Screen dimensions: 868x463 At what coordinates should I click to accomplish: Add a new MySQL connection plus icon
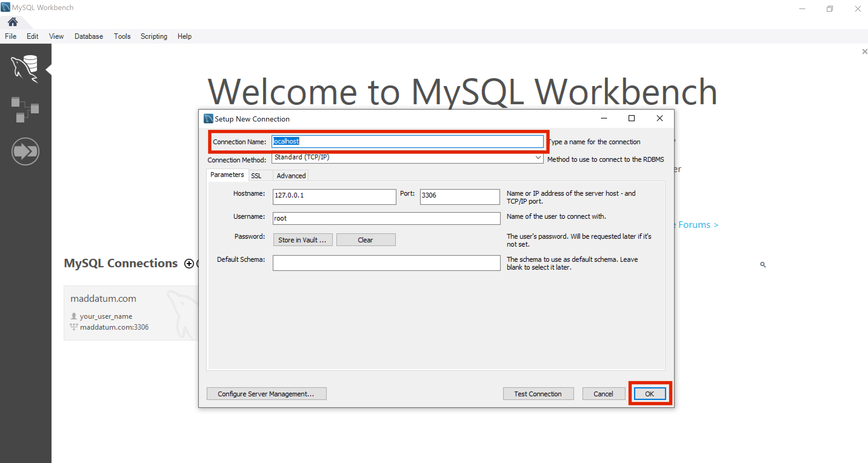pos(189,264)
